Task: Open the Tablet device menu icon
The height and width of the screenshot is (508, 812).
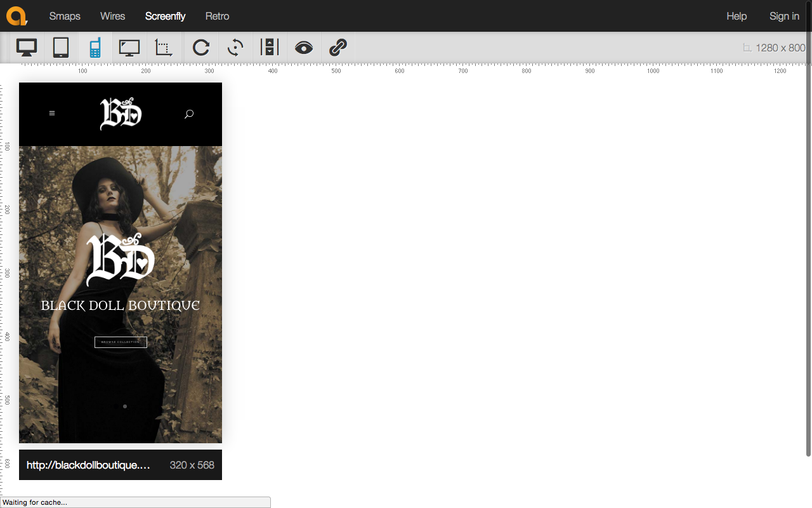Action: pyautogui.click(x=61, y=48)
